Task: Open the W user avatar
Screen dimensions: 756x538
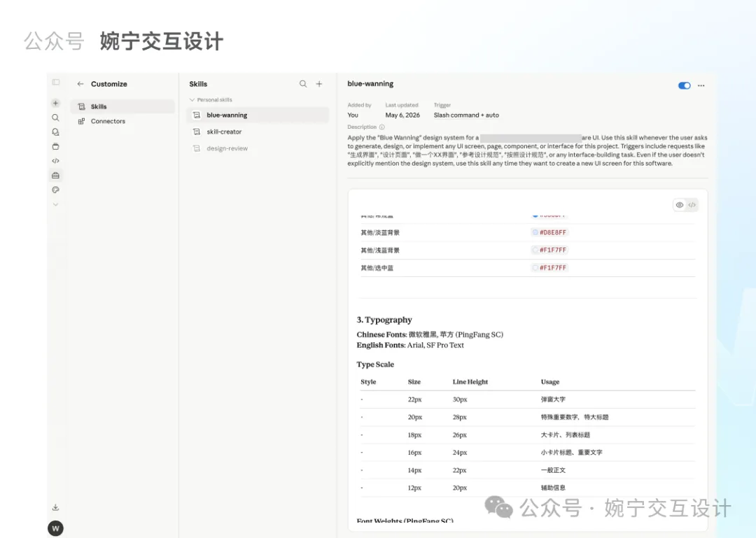Action: (55, 528)
